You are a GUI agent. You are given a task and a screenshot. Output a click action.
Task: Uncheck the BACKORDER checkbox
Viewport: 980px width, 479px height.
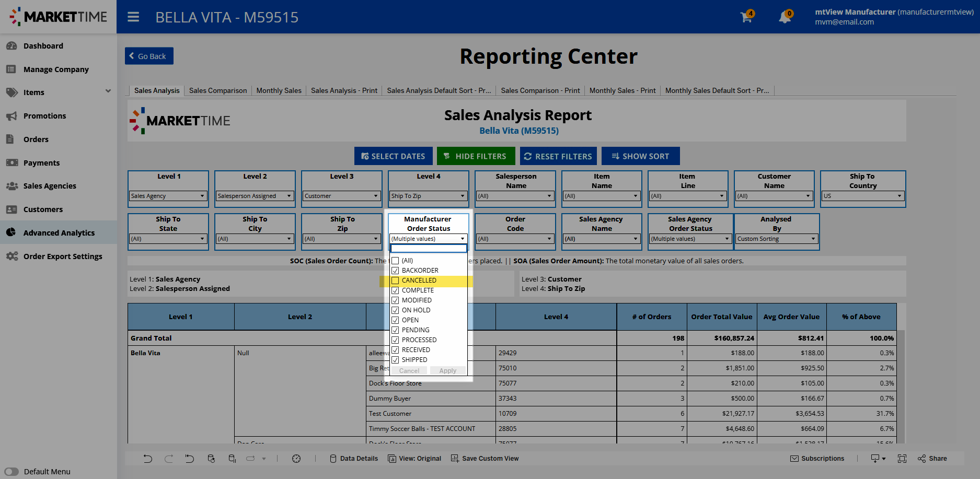coord(395,271)
